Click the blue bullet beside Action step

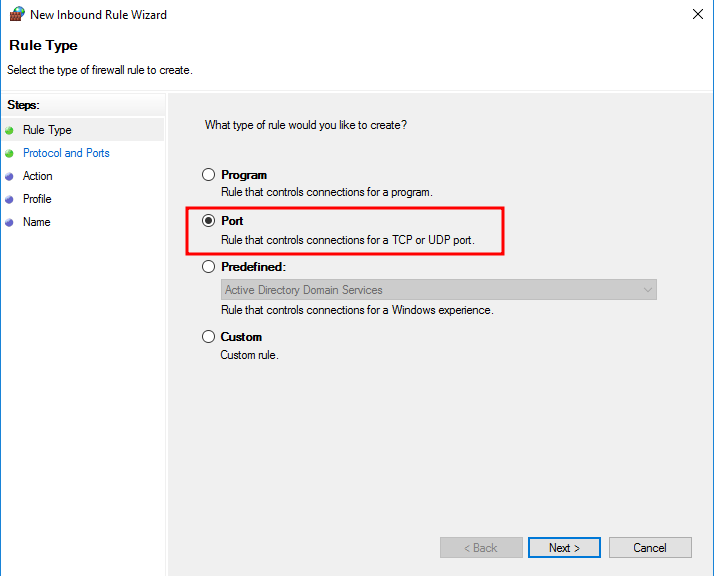[x=9, y=176]
